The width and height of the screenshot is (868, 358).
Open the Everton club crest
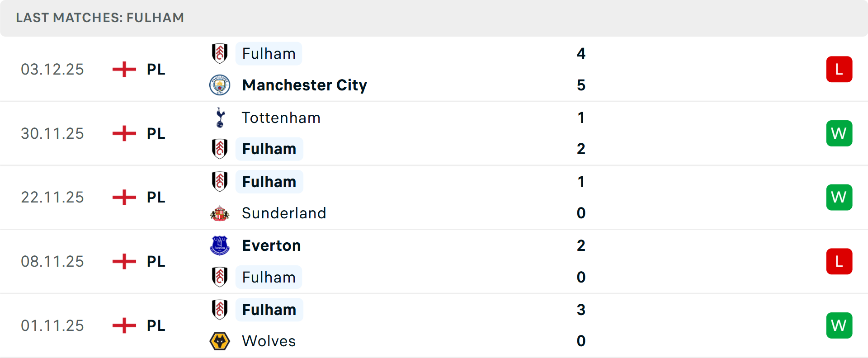[220, 245]
